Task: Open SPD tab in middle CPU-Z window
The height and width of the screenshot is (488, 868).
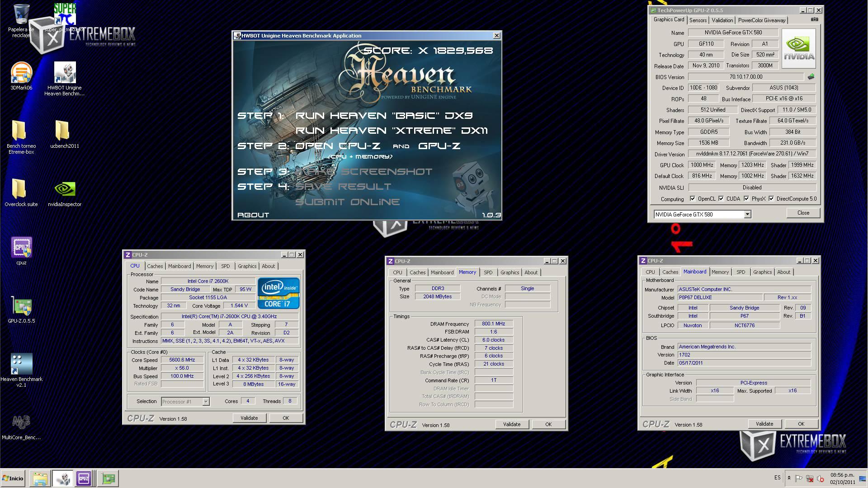Action: click(488, 272)
